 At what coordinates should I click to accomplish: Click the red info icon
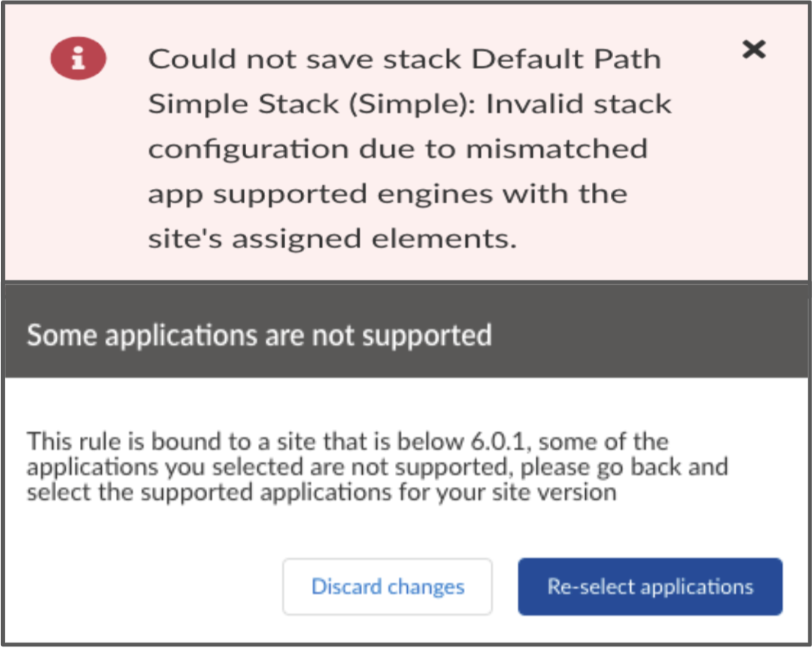(78, 58)
